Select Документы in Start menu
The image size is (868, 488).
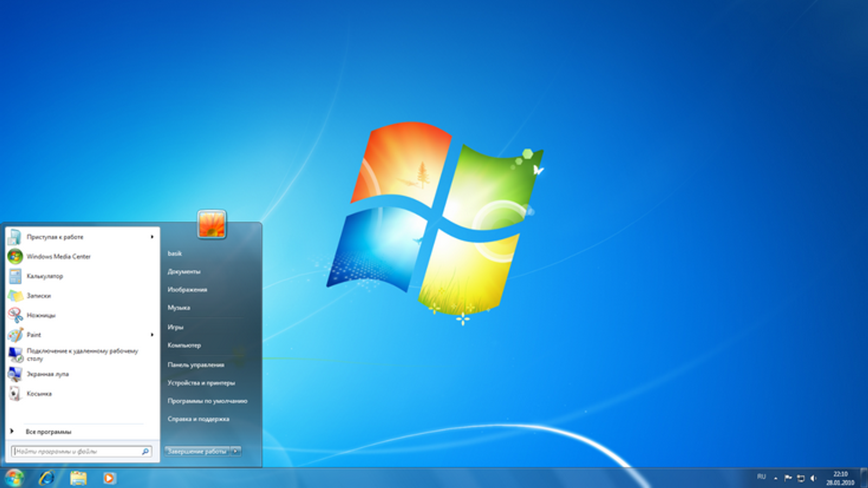pos(184,272)
